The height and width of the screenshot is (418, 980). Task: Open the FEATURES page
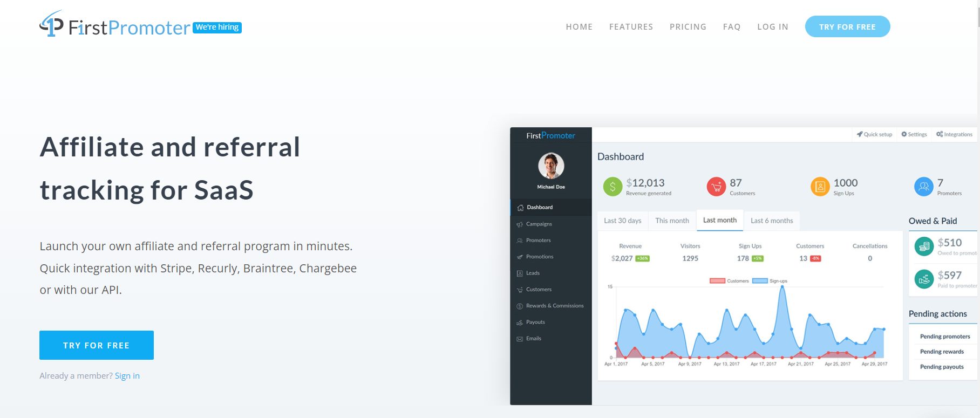(x=631, y=27)
